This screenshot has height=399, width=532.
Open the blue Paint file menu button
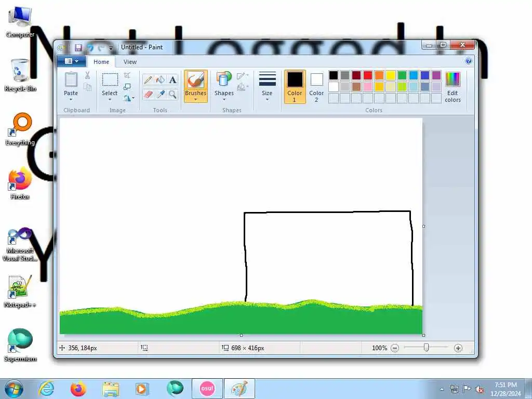[71, 61]
